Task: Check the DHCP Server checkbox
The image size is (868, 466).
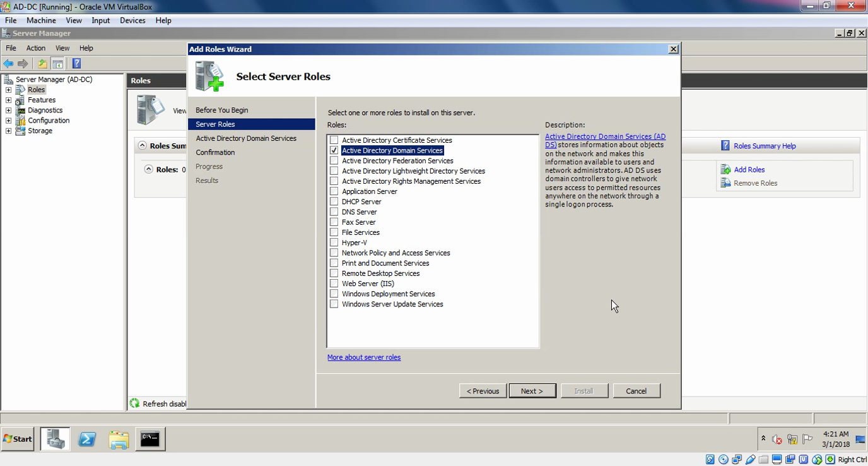Action: [x=334, y=201]
